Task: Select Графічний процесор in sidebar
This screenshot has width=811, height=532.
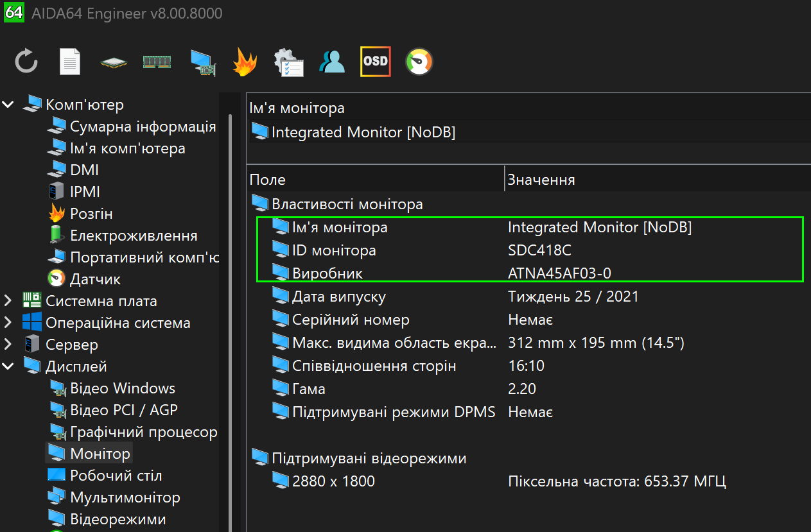Action: click(x=143, y=432)
